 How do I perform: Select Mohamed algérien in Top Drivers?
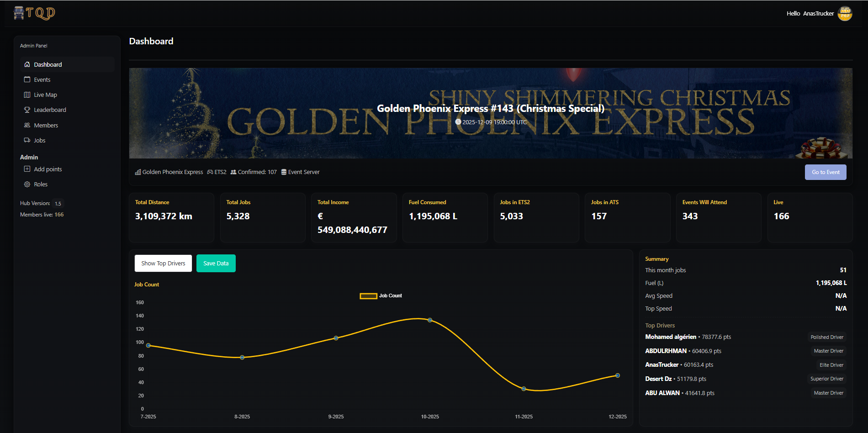pos(670,337)
